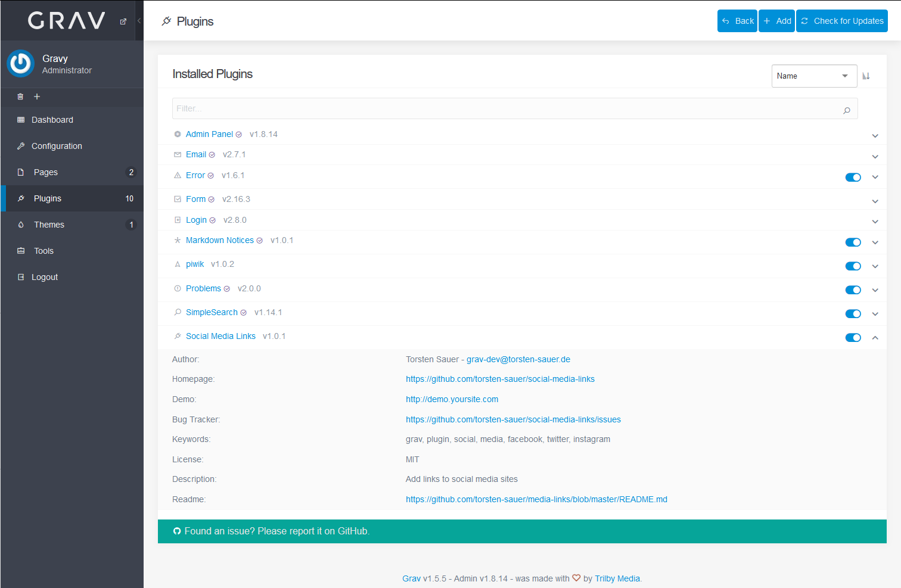Click the Admin Panel plugin icon

click(178, 134)
